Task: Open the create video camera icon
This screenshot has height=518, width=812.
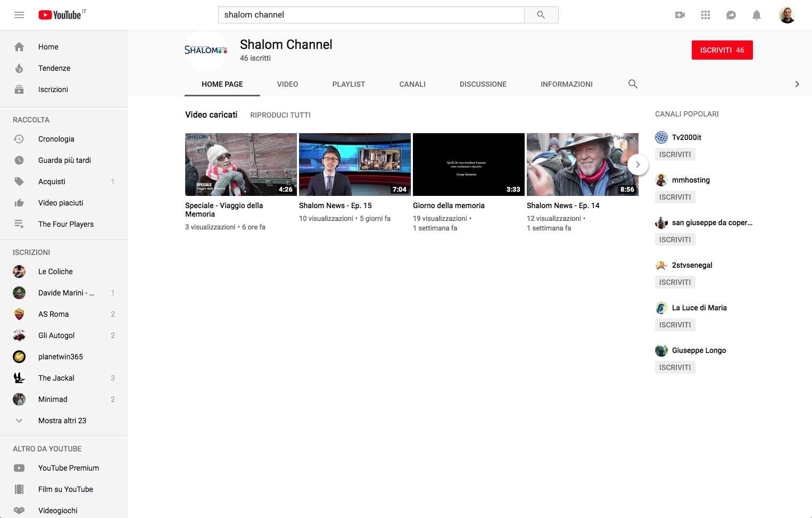Action: (680, 15)
